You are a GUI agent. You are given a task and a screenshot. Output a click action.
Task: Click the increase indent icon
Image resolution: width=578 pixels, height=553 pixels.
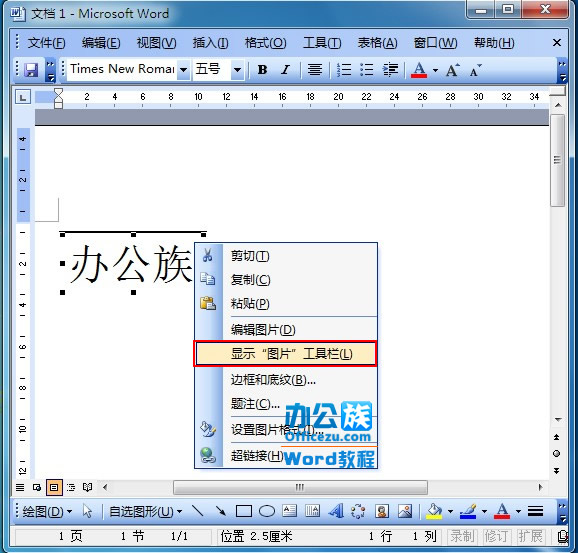[x=390, y=69]
